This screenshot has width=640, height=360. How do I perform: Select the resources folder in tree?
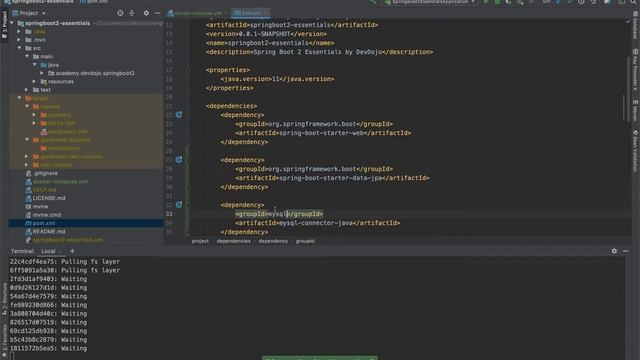pos(61,82)
